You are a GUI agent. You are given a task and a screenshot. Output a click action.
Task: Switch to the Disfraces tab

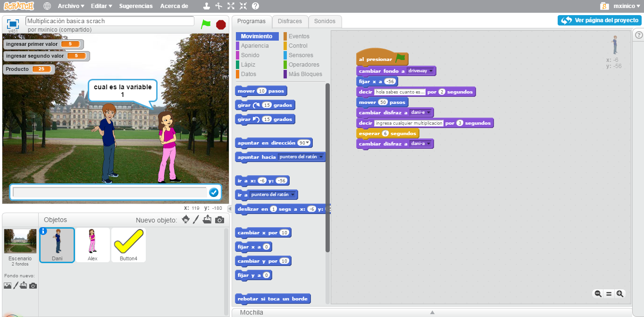(290, 21)
